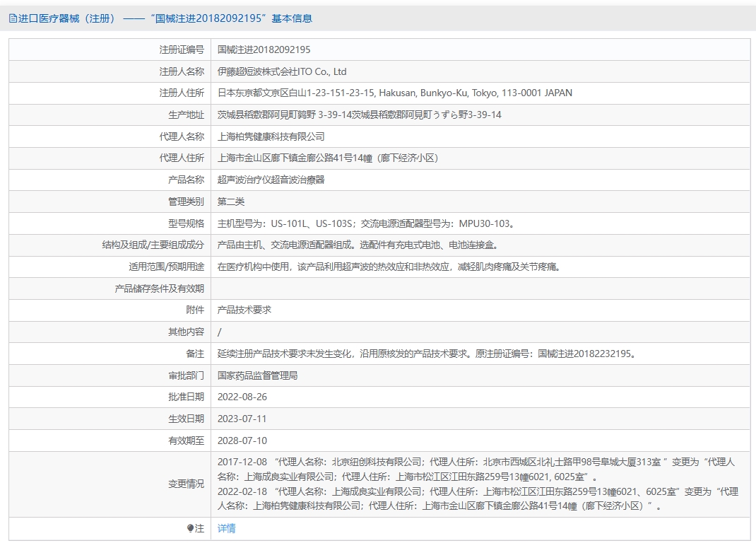Click approval date 2022-08-26
The height and width of the screenshot is (548, 756).
(242, 397)
